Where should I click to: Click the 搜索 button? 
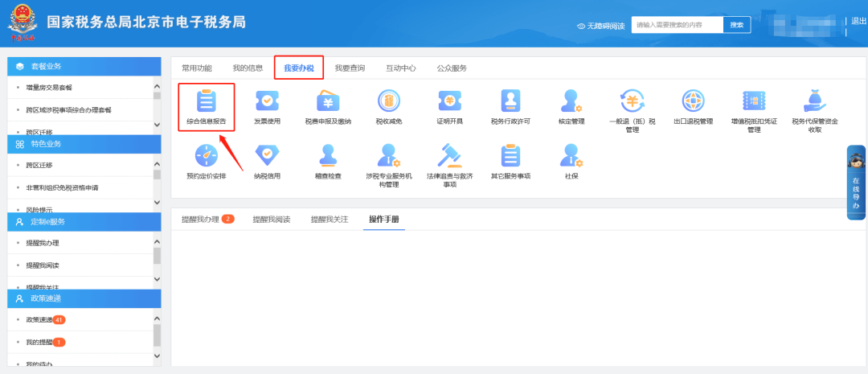pos(737,25)
